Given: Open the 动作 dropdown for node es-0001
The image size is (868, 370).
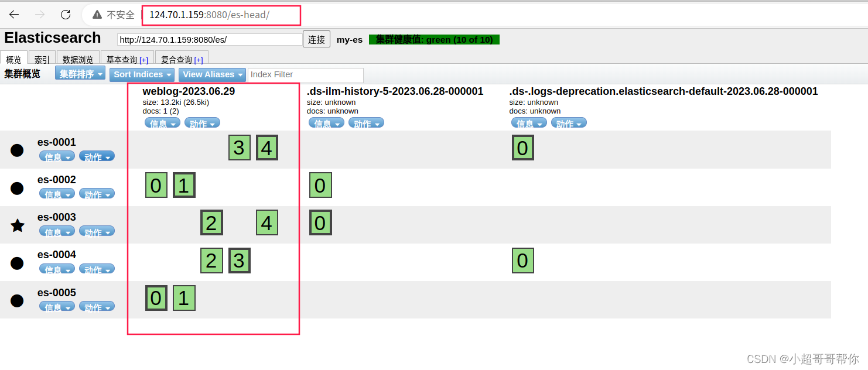Looking at the screenshot, I should (97, 156).
